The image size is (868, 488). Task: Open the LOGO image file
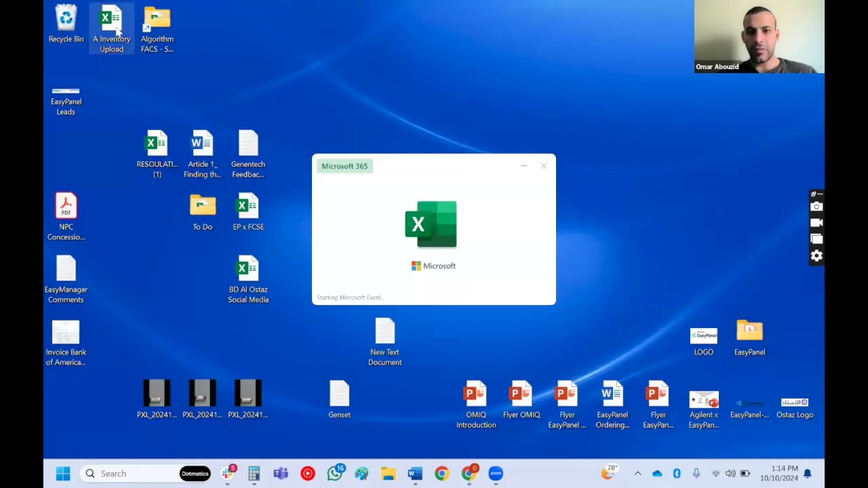tap(703, 342)
